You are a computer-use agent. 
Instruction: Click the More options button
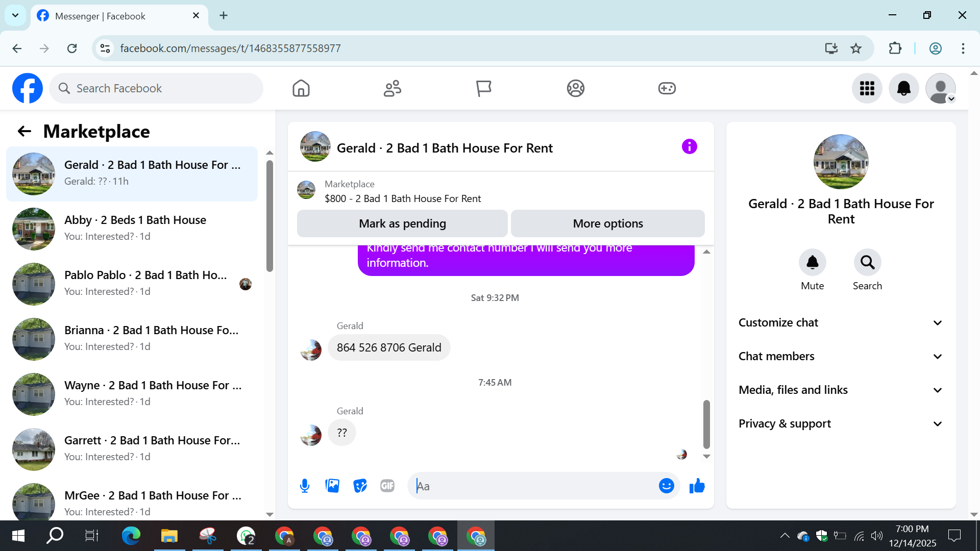(607, 223)
